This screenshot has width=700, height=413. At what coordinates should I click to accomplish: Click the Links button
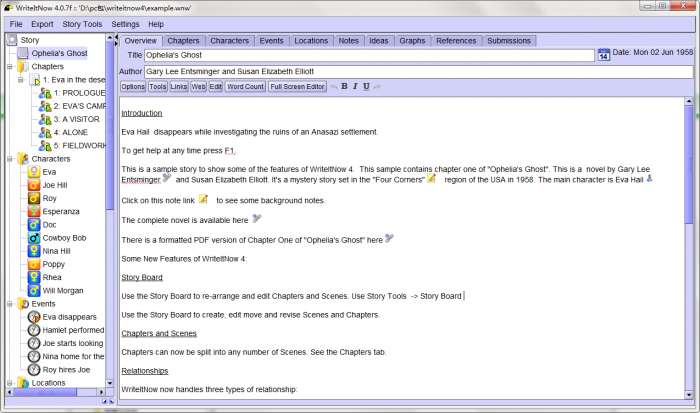[x=179, y=87]
